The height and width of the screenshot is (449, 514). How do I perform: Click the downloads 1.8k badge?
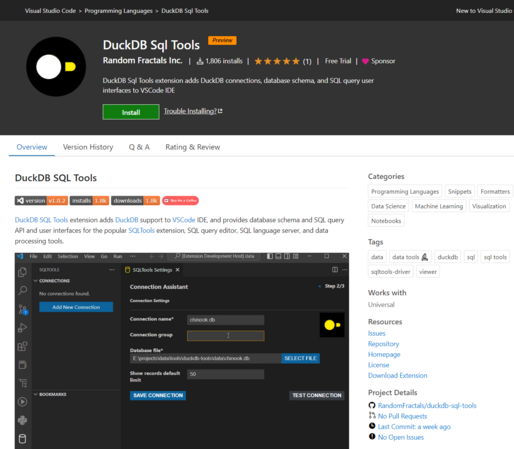(135, 200)
